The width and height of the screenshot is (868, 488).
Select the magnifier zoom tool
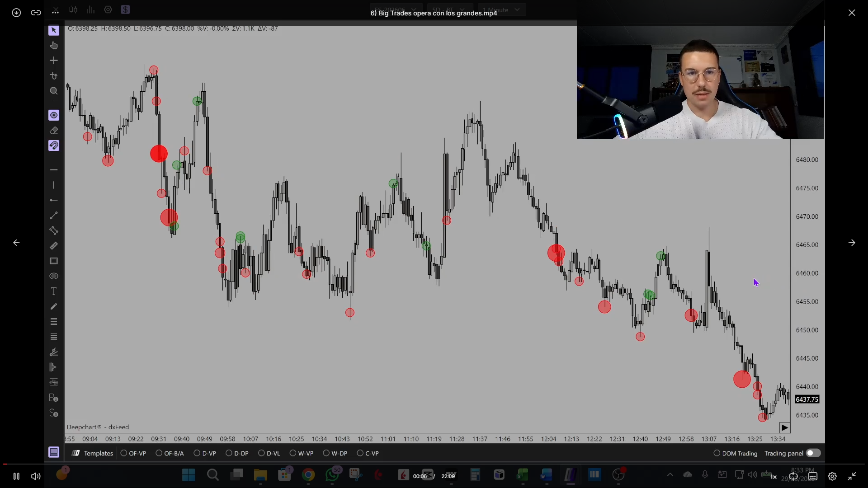(54, 91)
